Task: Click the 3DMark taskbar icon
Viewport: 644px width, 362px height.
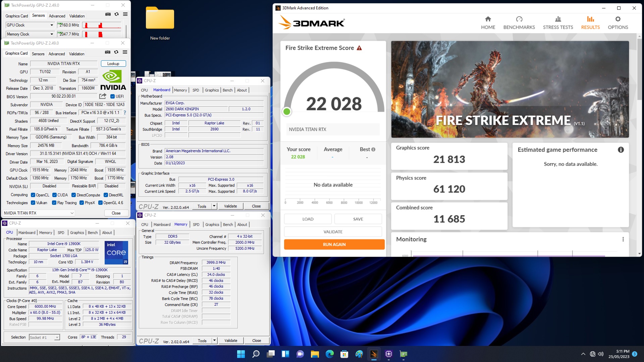Action: [374, 354]
